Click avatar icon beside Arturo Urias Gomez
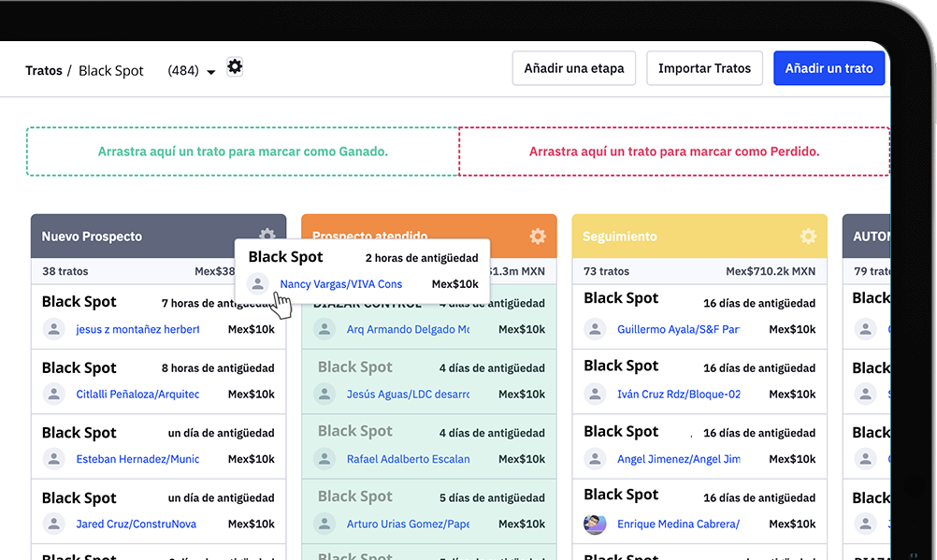 (x=324, y=524)
